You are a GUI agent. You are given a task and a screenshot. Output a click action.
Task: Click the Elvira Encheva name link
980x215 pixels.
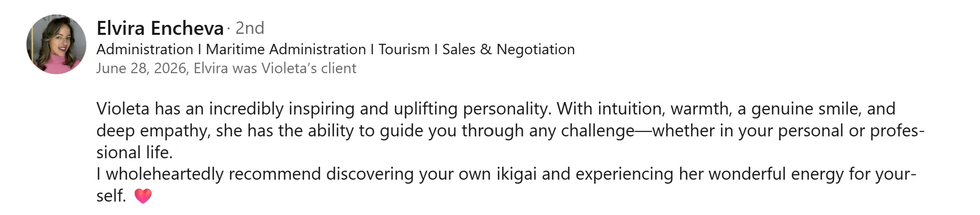[160, 28]
